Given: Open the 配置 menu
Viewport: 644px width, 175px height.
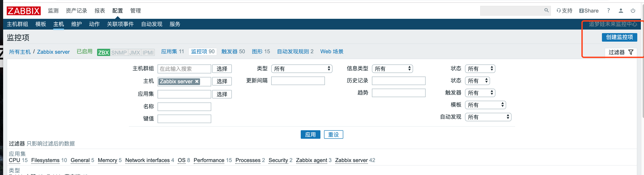Looking at the screenshot, I should (117, 11).
